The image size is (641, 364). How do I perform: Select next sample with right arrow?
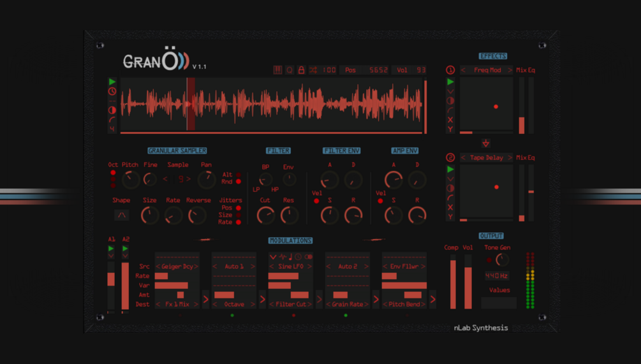(188, 179)
